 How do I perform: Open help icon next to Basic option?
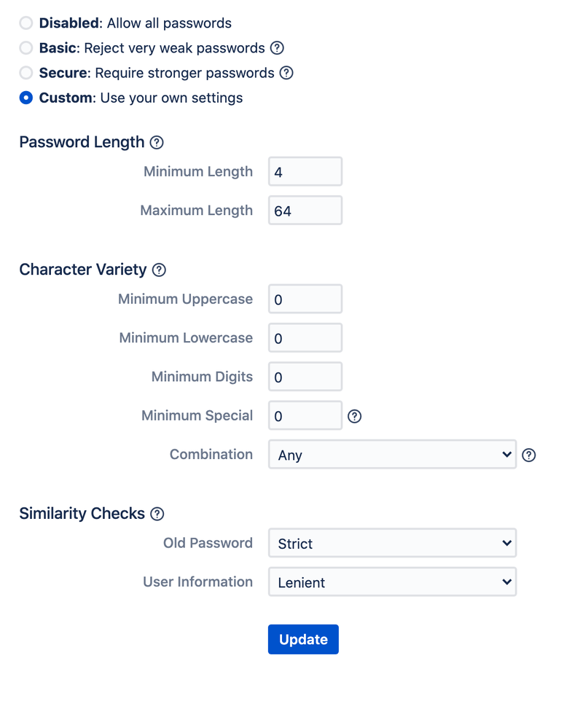pyautogui.click(x=277, y=48)
